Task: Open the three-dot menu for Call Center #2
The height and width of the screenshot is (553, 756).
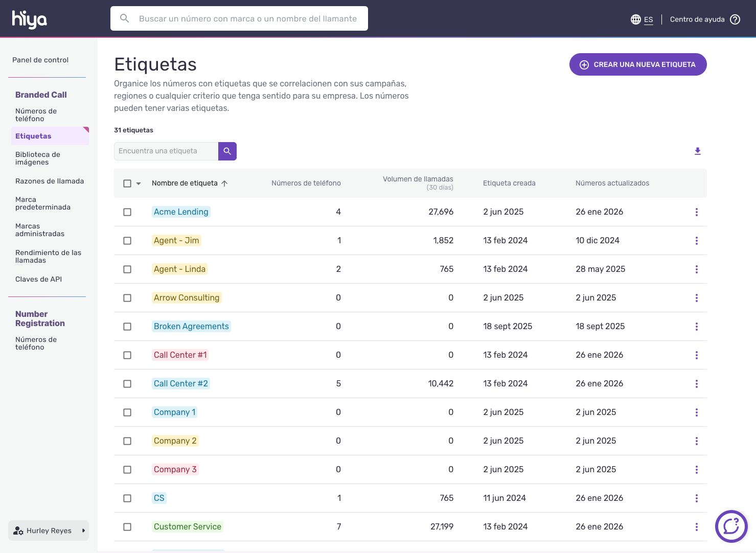Action: [696, 384]
